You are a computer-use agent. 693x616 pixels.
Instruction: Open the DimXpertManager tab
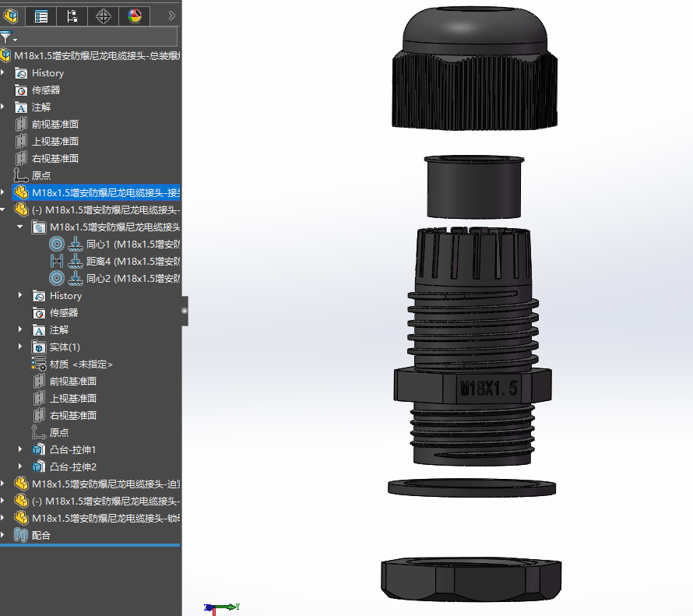[103, 16]
